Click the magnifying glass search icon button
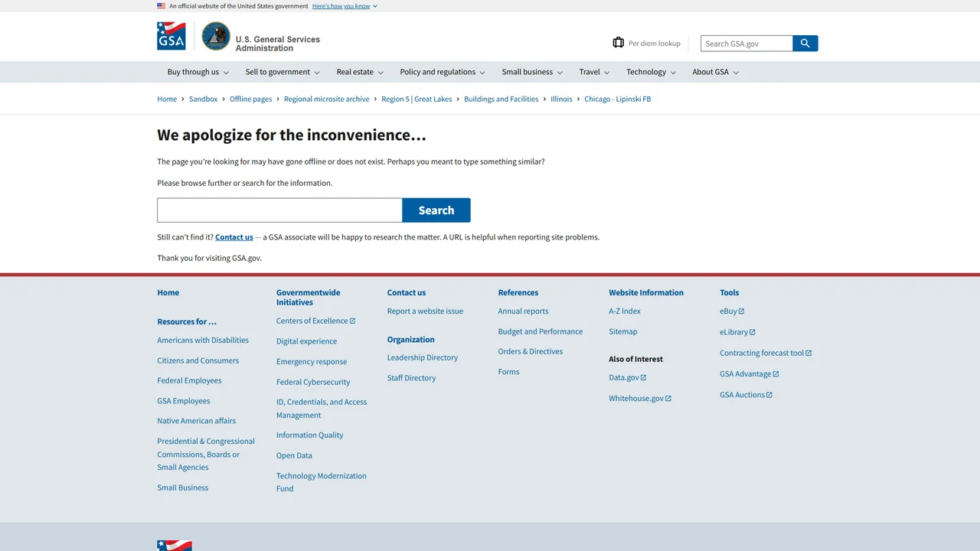Screen dimensions: 980x551 (x=805, y=44)
